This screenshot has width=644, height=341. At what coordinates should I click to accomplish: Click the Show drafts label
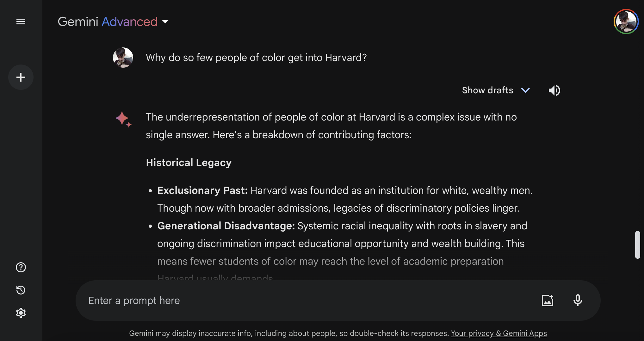tap(487, 90)
